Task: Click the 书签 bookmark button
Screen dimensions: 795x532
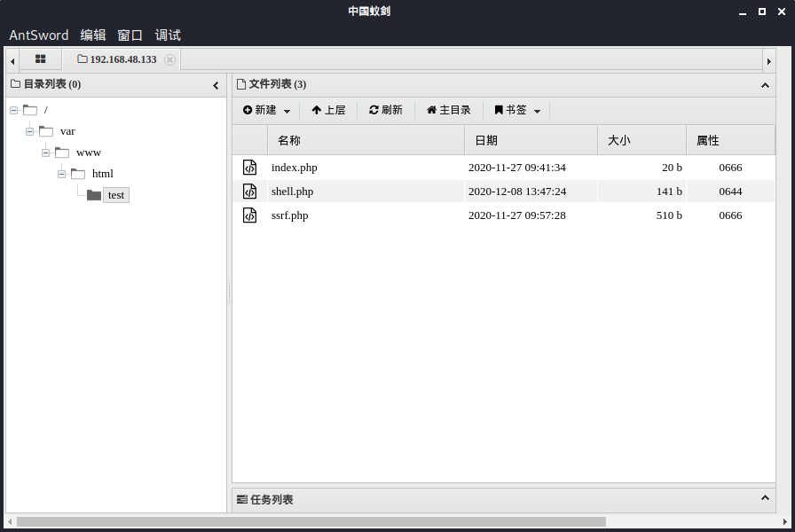Action: 510,110
